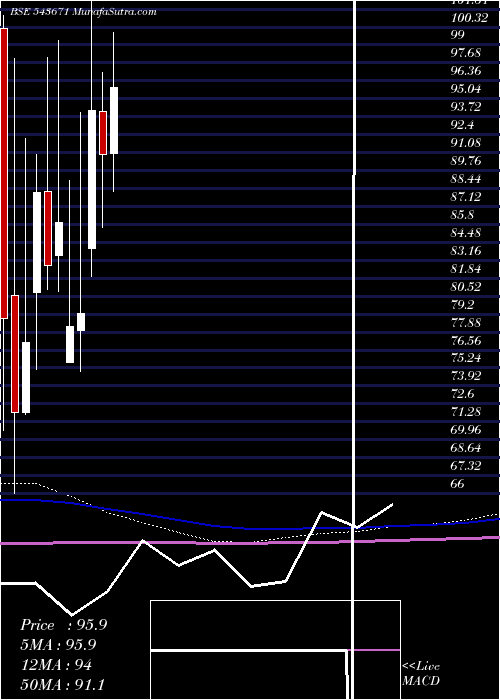Click the 100.32 price axis label

469,18
